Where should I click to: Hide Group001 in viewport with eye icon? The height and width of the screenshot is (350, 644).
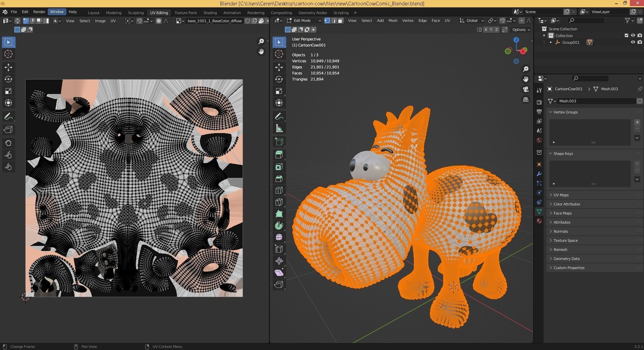633,42
